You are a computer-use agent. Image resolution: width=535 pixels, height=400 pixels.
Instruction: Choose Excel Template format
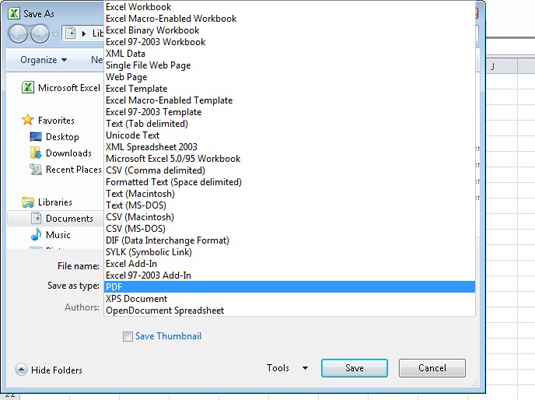pyautogui.click(x=289, y=88)
